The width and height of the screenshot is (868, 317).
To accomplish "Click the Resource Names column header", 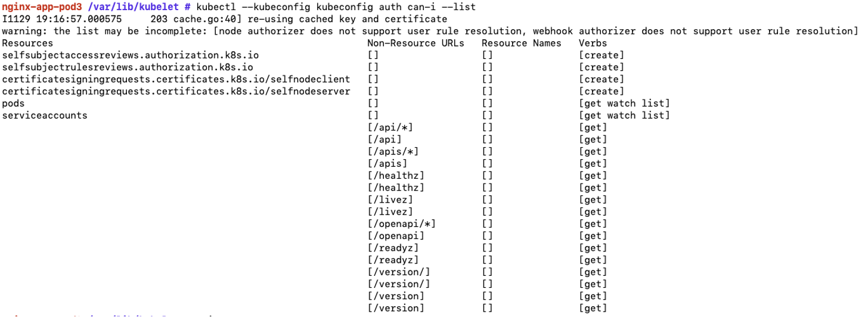I will [521, 43].
